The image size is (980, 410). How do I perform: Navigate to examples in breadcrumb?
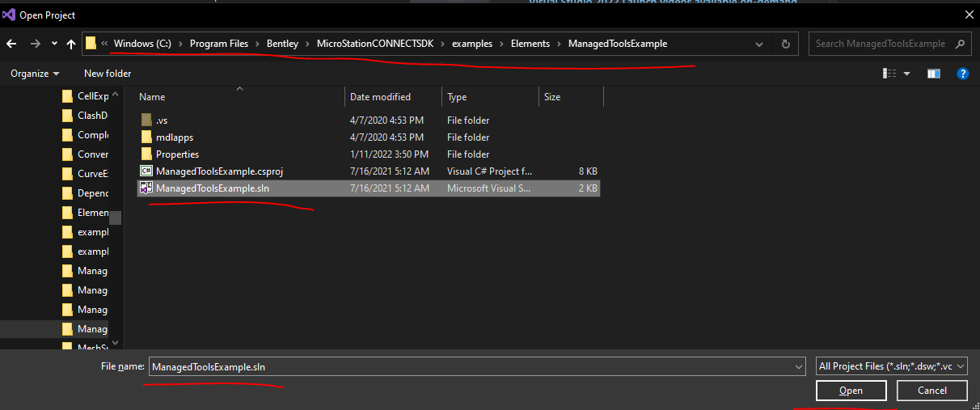(472, 44)
